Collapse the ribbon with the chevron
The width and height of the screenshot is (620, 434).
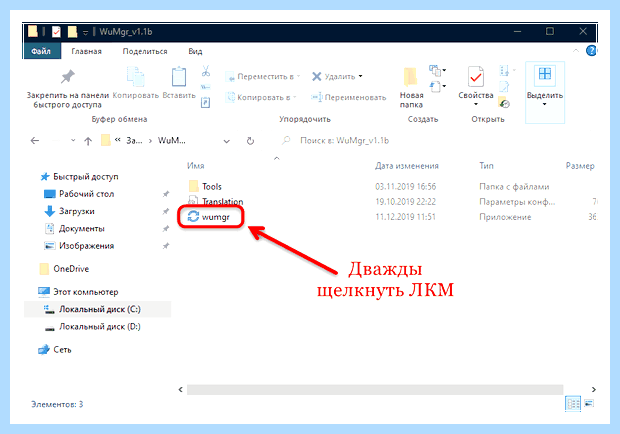coord(576,51)
